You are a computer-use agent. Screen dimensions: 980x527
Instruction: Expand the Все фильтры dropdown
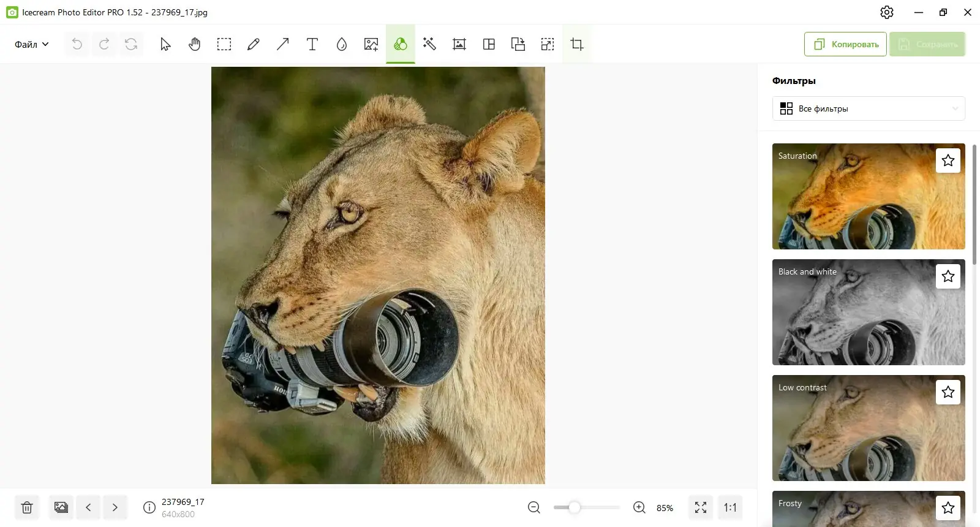pyautogui.click(x=869, y=108)
